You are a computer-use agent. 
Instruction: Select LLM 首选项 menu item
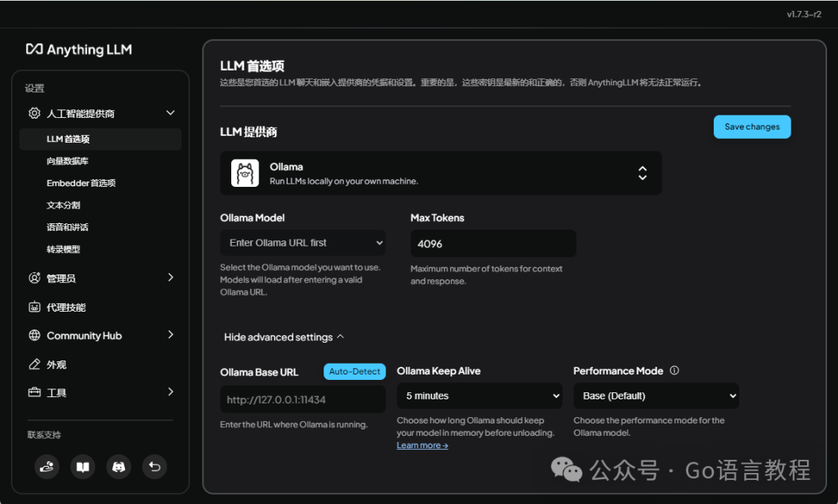click(100, 140)
